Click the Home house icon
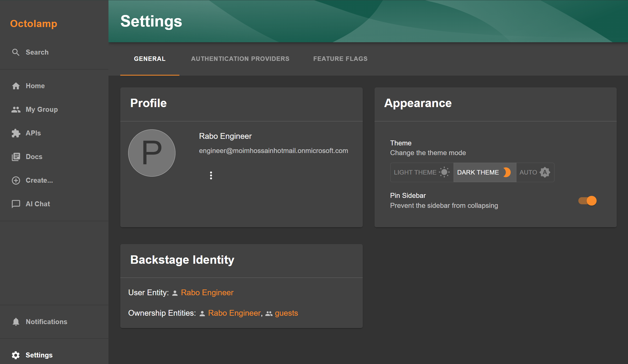 [16, 86]
